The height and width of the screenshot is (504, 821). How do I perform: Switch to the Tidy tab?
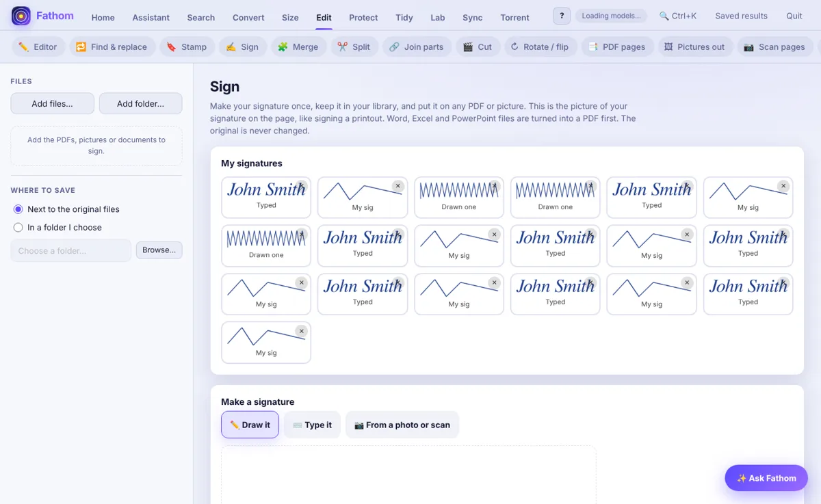404,17
